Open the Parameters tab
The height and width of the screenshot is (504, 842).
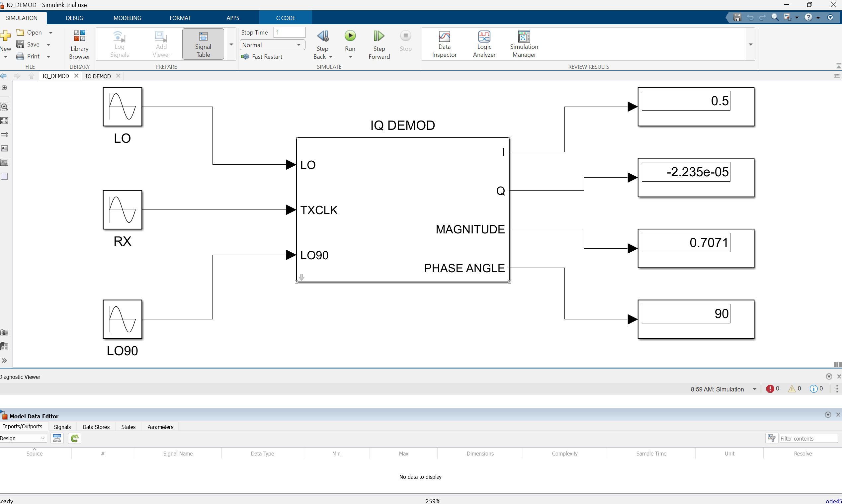point(160,427)
